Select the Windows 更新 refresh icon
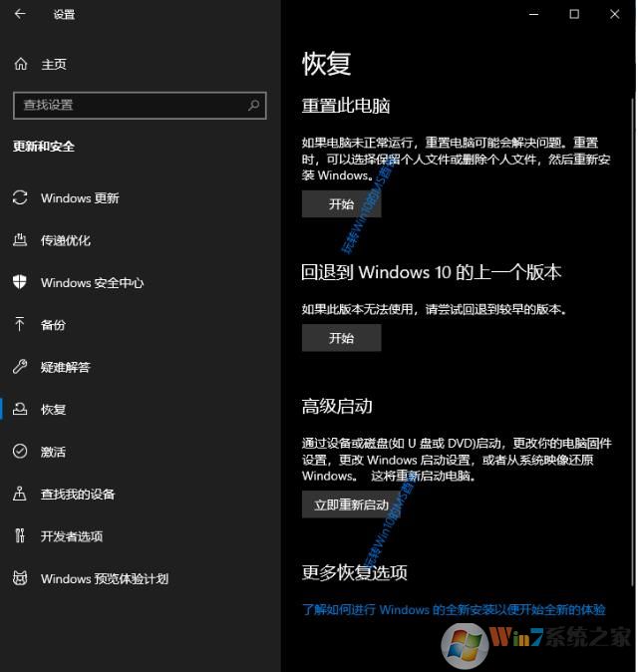Screen dimensions: 638x672 coord(20,198)
